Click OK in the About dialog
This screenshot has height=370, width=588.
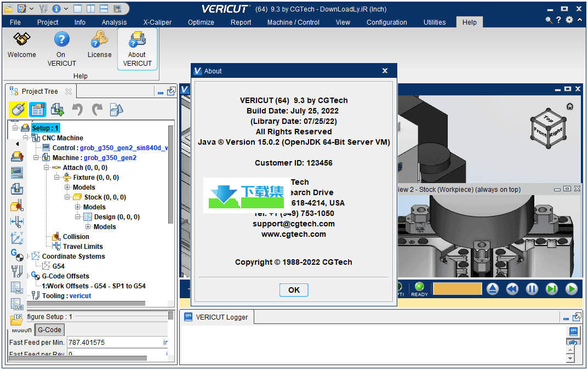pos(294,289)
